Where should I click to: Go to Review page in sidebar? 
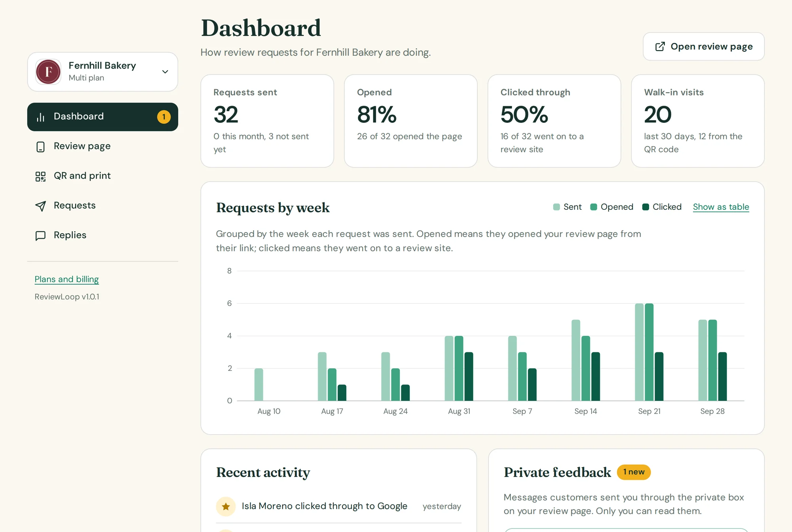click(103, 146)
